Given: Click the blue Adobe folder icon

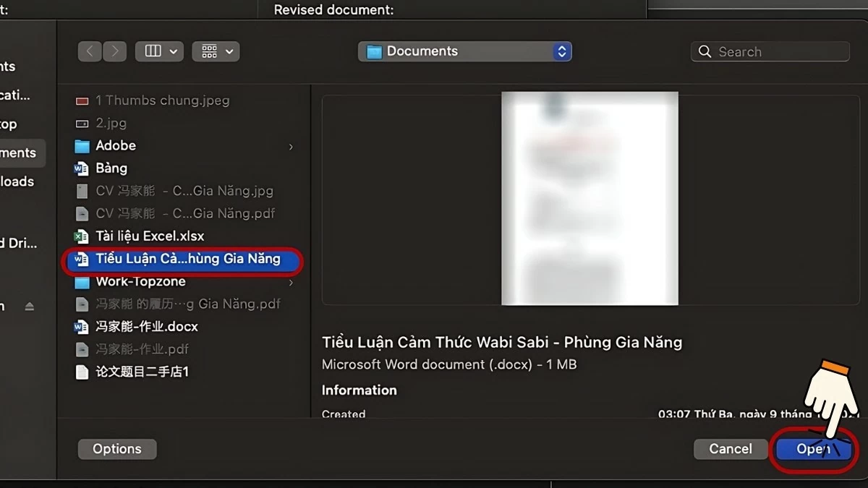Looking at the screenshot, I should (x=82, y=145).
